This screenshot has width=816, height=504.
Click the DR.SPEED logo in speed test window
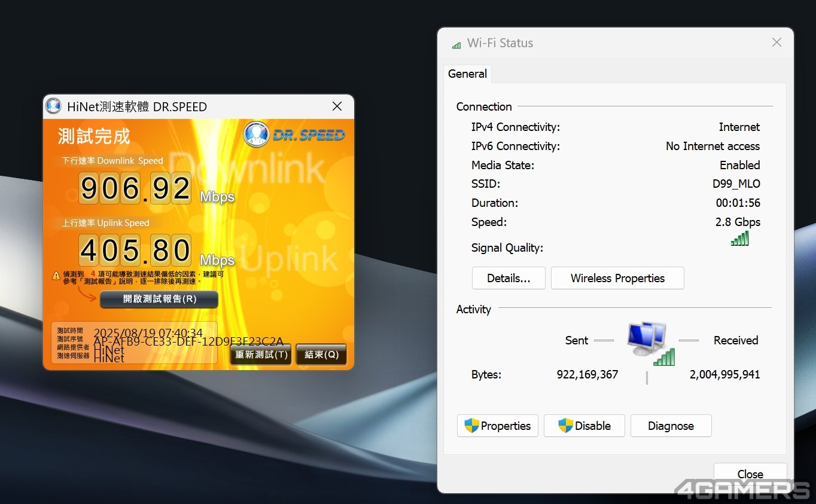(x=294, y=135)
